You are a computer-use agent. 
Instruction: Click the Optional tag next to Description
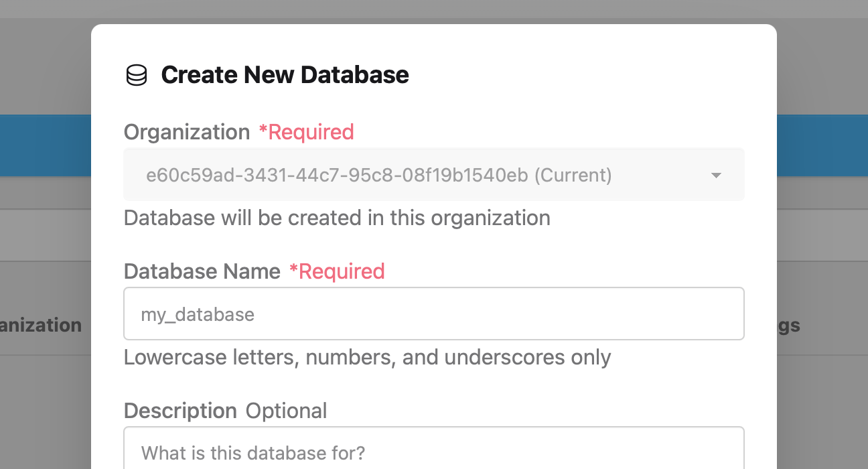pyautogui.click(x=287, y=411)
